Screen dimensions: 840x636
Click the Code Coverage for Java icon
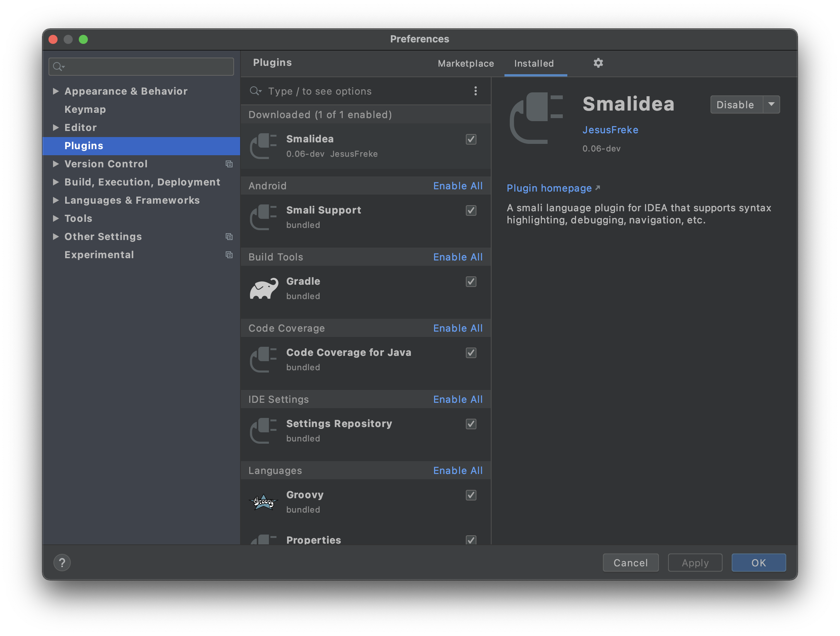tap(263, 358)
